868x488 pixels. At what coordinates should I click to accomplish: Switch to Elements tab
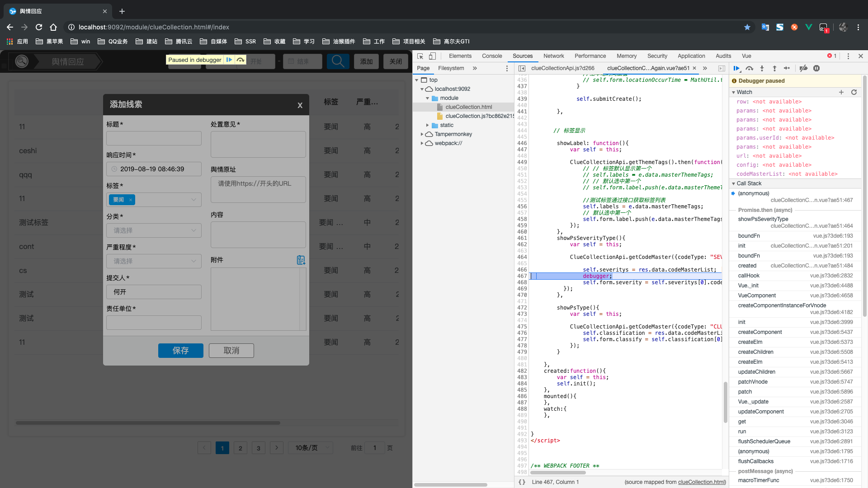tap(460, 56)
